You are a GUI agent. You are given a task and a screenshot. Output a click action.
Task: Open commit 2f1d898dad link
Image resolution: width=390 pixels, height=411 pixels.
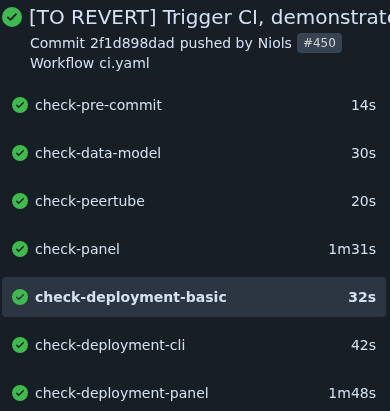tap(132, 43)
